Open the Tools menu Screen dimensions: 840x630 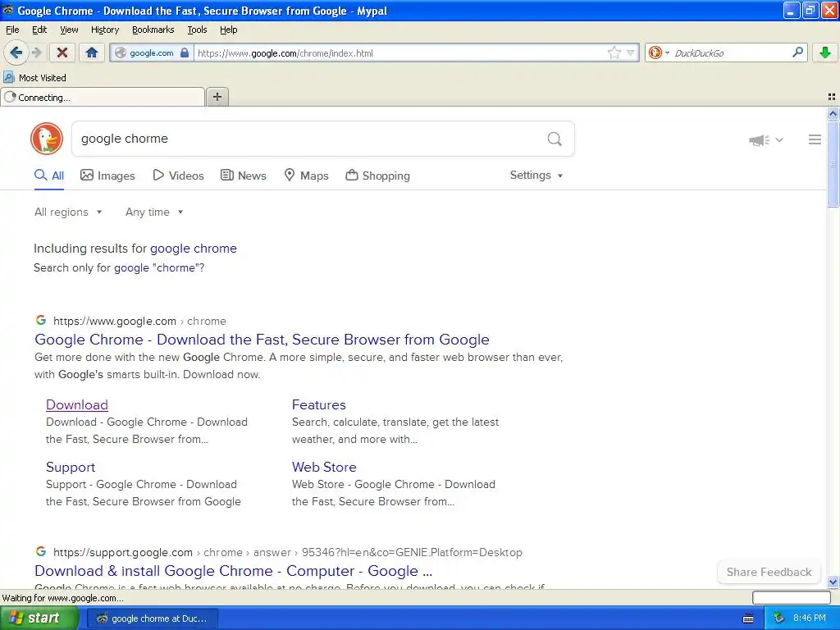click(x=197, y=30)
